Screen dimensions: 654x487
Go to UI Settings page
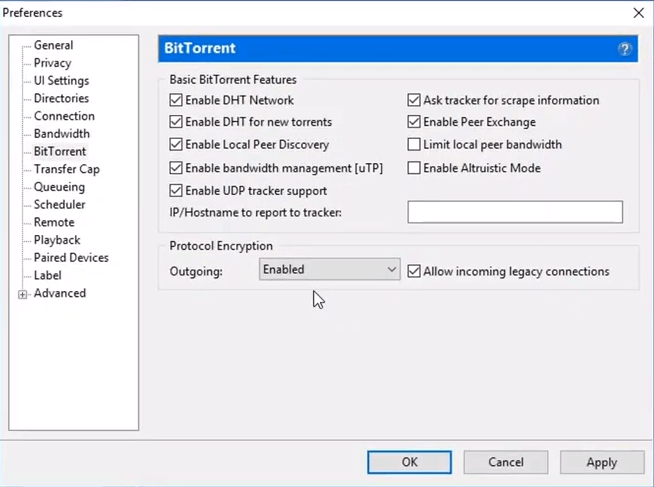tap(61, 80)
